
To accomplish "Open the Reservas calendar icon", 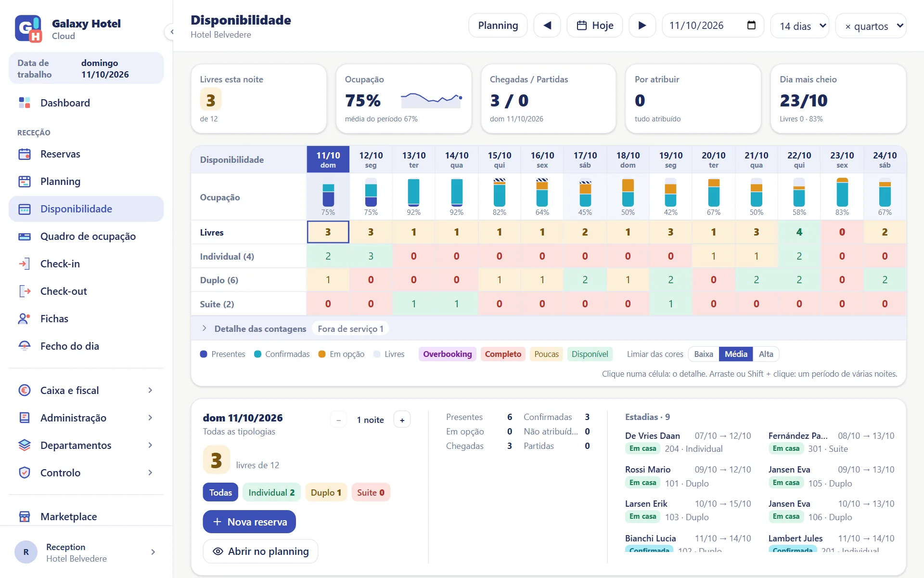I will coord(25,154).
